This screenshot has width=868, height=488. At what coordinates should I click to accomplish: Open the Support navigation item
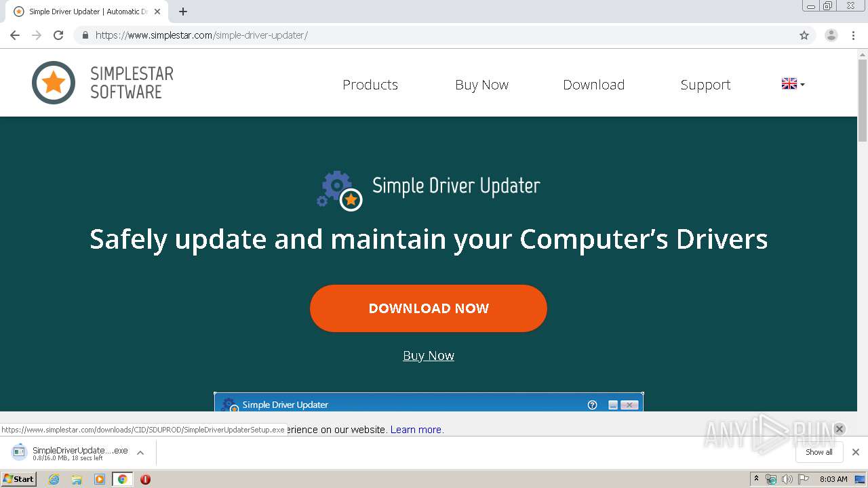705,85
